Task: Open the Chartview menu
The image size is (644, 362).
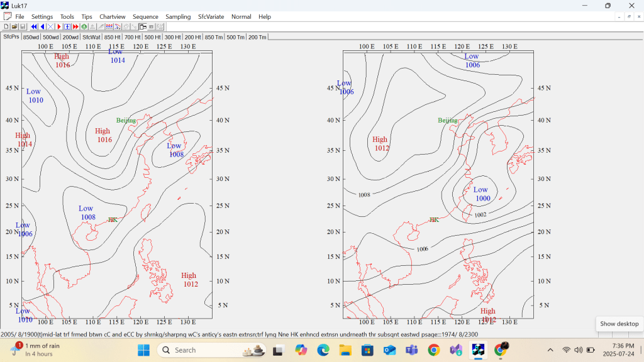Action: [x=112, y=16]
